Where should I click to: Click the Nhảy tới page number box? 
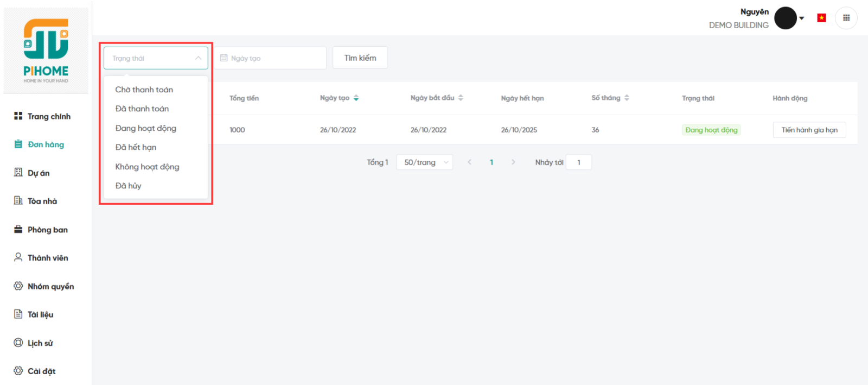coord(578,162)
